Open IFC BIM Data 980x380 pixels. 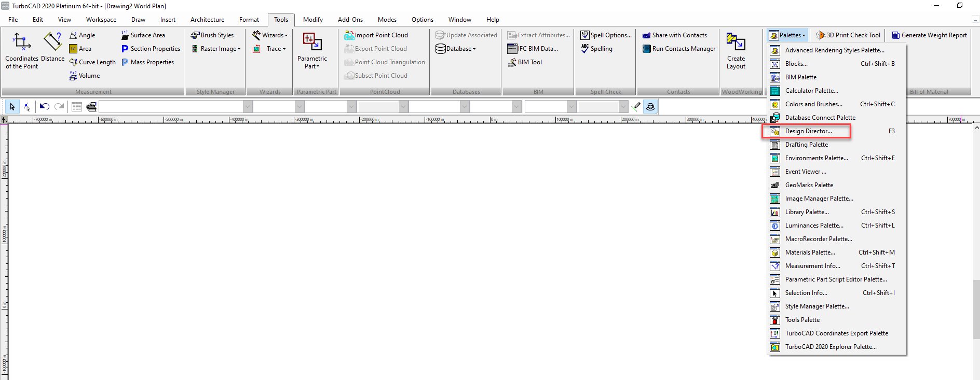tap(533, 49)
